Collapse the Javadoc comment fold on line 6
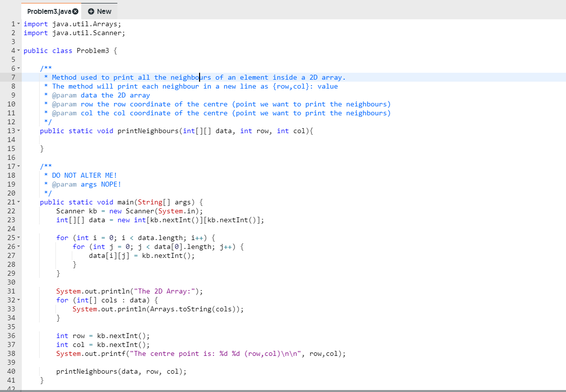The image size is (566, 392). 17,68
